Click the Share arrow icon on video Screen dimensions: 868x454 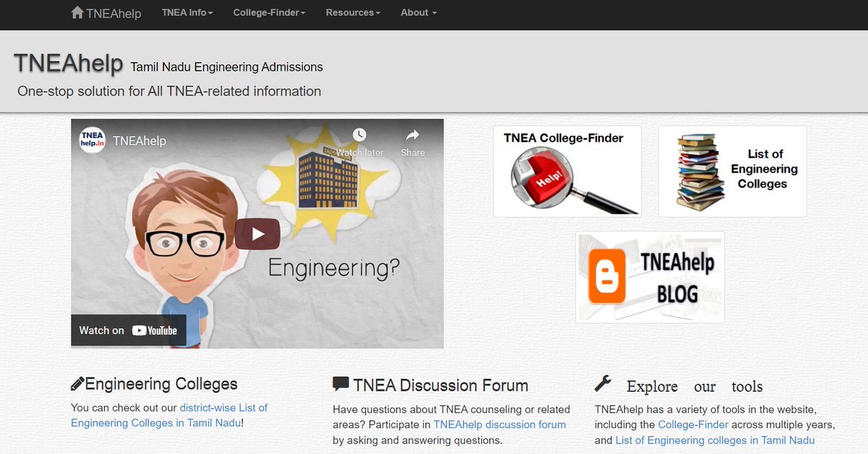412,135
